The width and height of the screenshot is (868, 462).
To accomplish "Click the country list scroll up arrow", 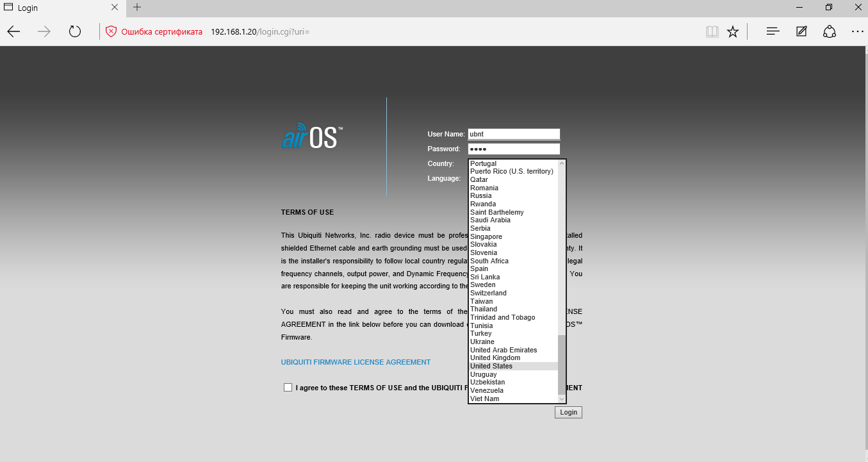I will click(562, 163).
